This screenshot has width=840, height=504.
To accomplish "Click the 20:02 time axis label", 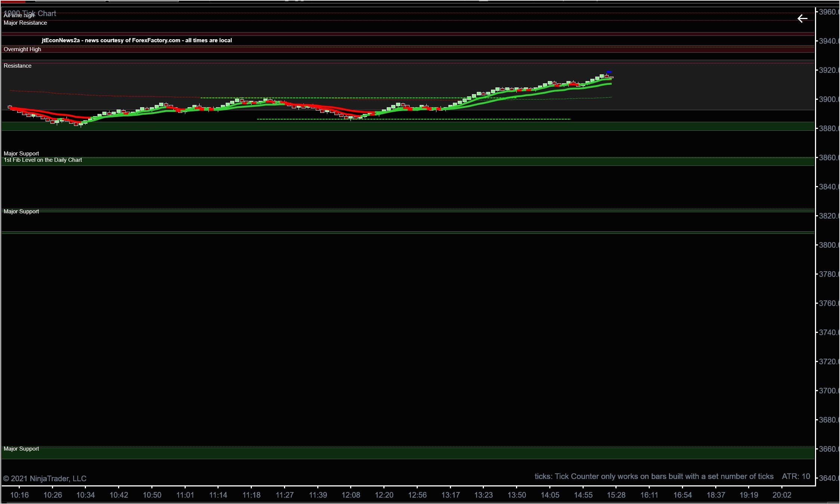I will coord(782,495).
